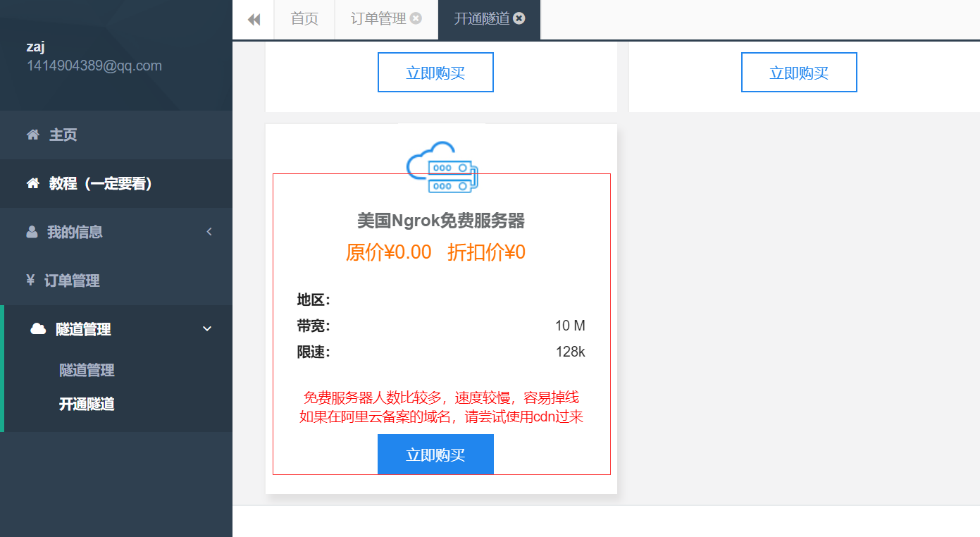Click the home icon beside 教程（一定要看）
The height and width of the screenshot is (537, 980).
[32, 183]
